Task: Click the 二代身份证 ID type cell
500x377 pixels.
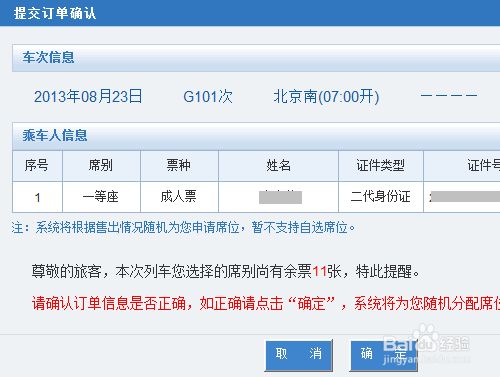Action: click(381, 197)
